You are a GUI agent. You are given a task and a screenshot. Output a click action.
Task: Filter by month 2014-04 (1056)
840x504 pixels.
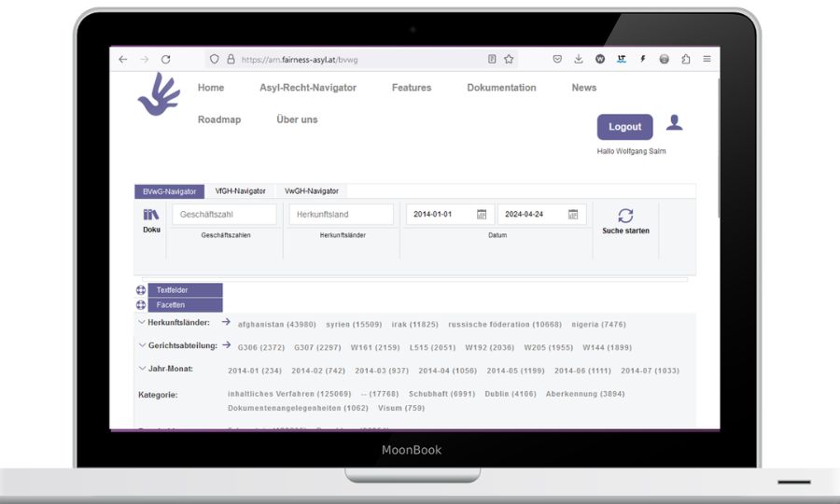(x=447, y=371)
